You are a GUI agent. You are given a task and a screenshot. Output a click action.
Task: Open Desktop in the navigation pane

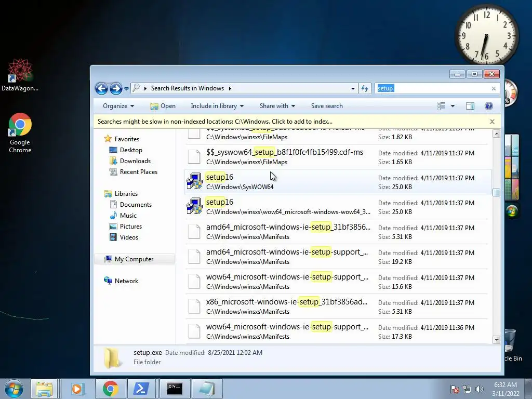(130, 150)
